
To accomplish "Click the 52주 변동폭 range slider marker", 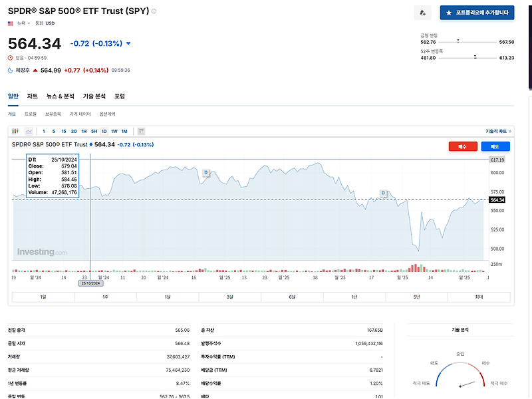I will click(x=475, y=56).
